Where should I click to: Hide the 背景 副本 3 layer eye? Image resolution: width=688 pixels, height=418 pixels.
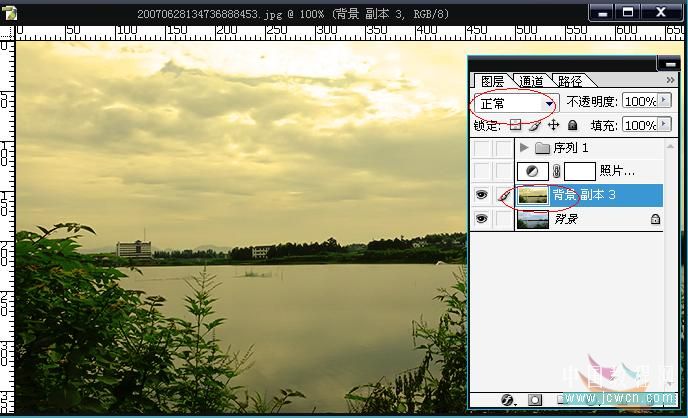pyautogui.click(x=481, y=195)
